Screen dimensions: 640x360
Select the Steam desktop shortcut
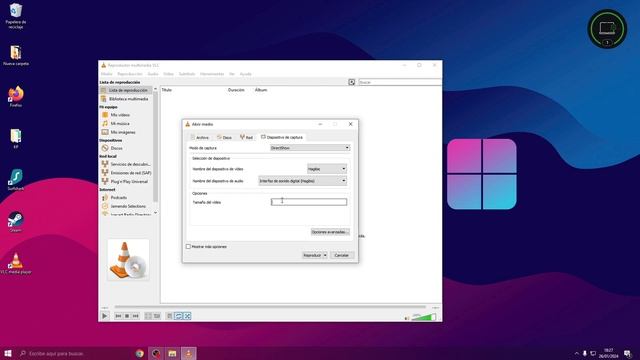click(16, 222)
